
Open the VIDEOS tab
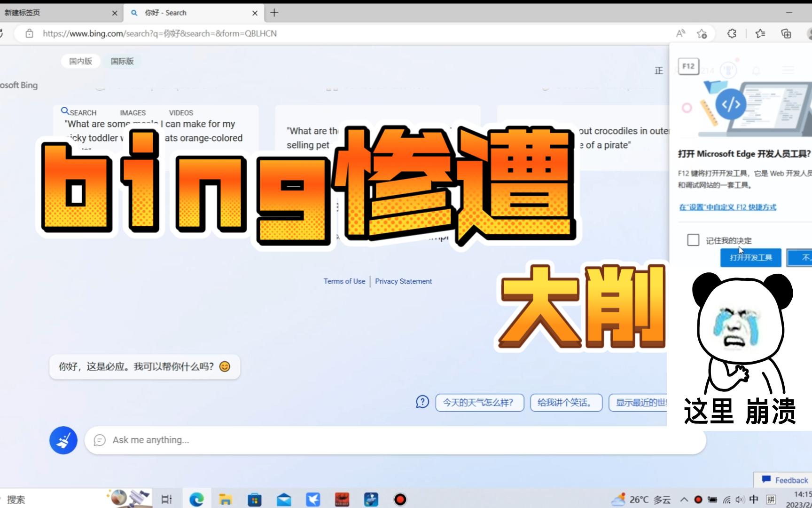coord(181,113)
